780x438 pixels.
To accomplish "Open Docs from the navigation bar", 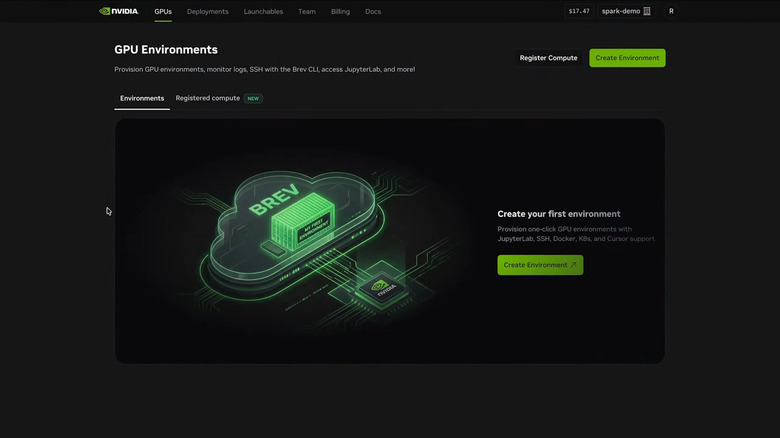I will click(373, 11).
